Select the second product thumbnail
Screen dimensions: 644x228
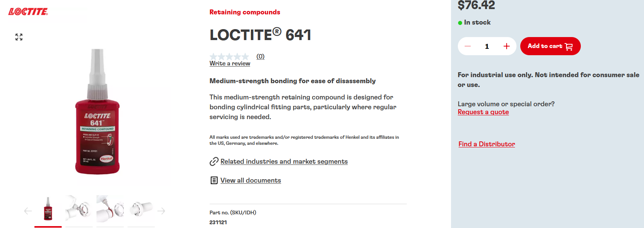click(79, 208)
